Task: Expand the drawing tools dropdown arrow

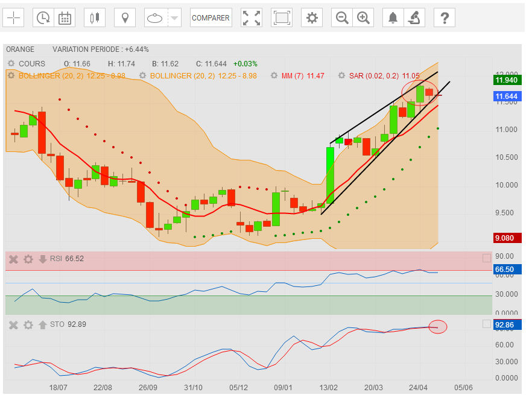Action: click(x=174, y=17)
